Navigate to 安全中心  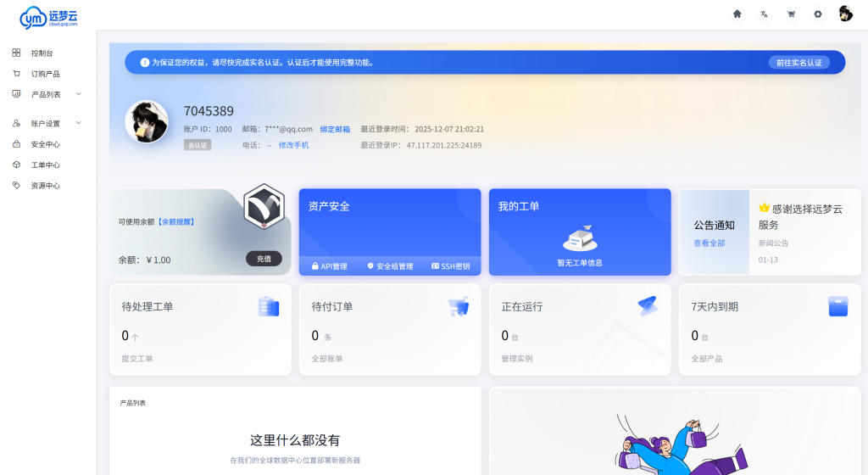point(46,144)
